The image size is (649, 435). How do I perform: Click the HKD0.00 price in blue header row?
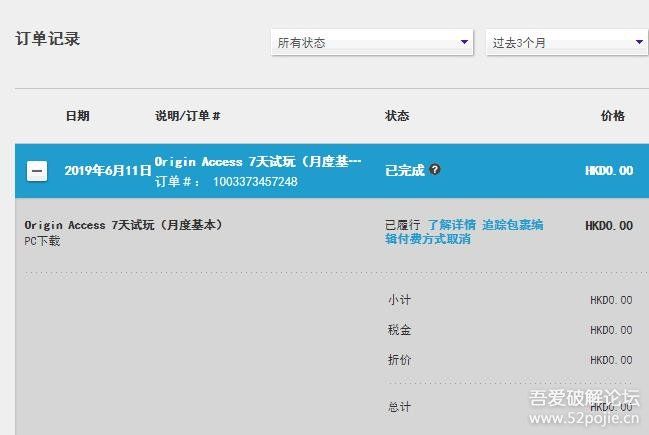click(609, 171)
